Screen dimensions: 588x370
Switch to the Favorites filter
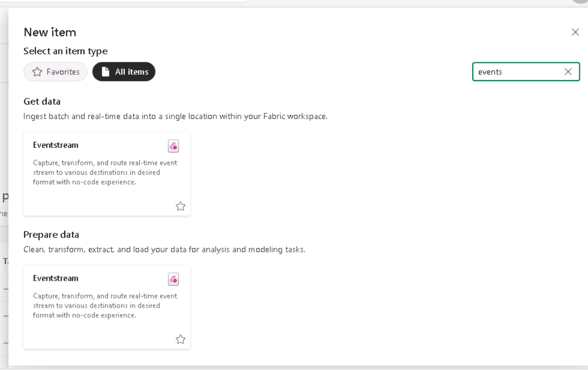pyautogui.click(x=56, y=72)
